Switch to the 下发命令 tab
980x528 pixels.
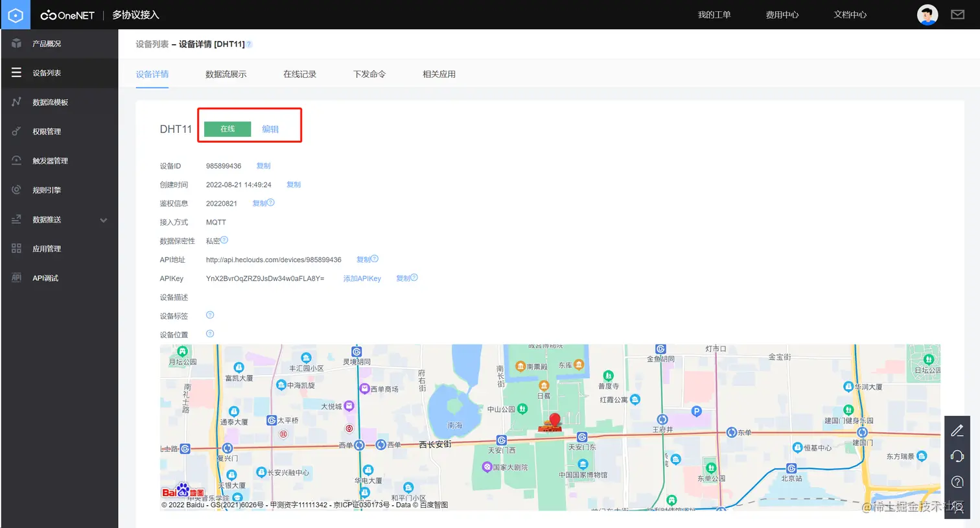pyautogui.click(x=369, y=74)
